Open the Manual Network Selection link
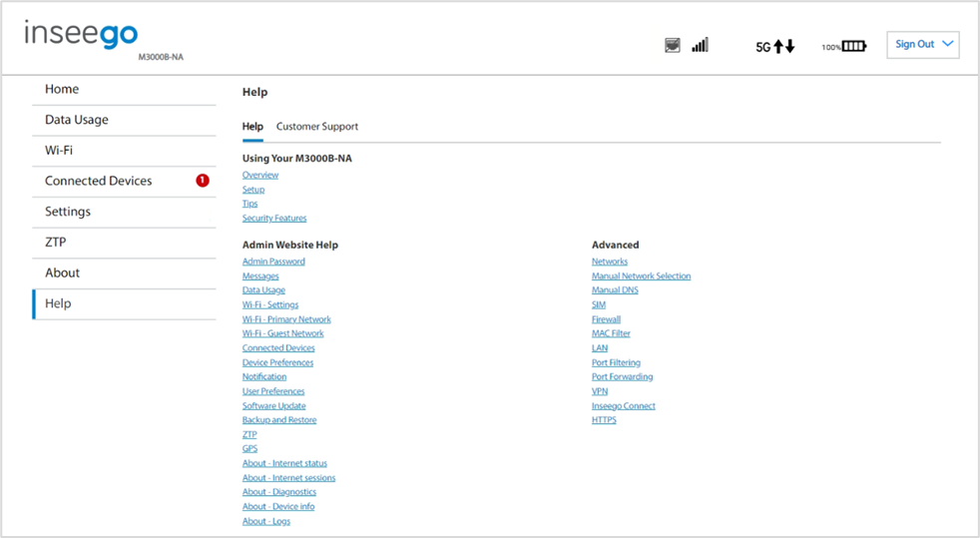The image size is (980, 538). pyautogui.click(x=642, y=276)
